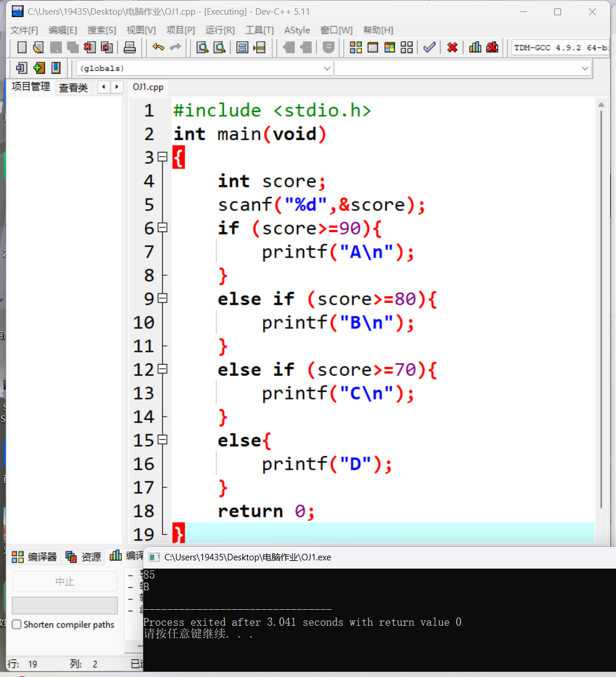Open the 帮助[H] menu
This screenshot has height=677, width=616.
(x=378, y=30)
